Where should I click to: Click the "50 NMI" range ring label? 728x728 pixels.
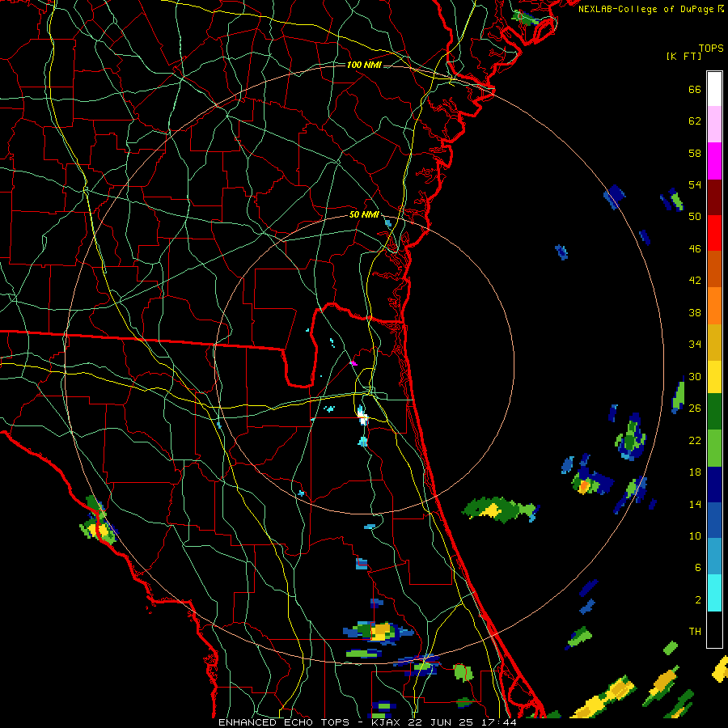tap(364, 214)
